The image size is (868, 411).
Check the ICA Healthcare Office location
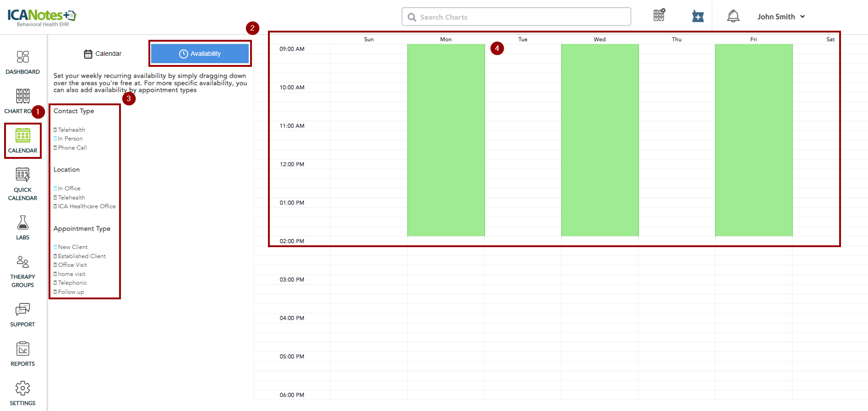tap(55, 206)
